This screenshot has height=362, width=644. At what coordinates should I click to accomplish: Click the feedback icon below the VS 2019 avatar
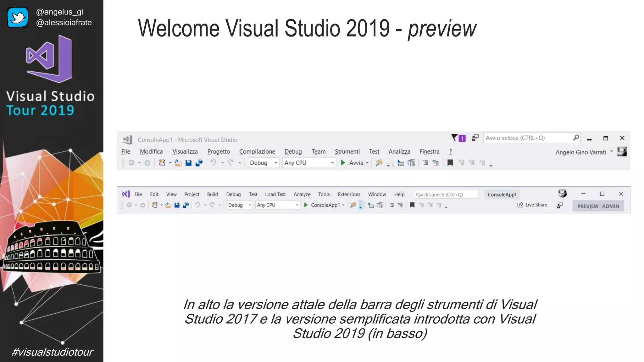(560, 206)
